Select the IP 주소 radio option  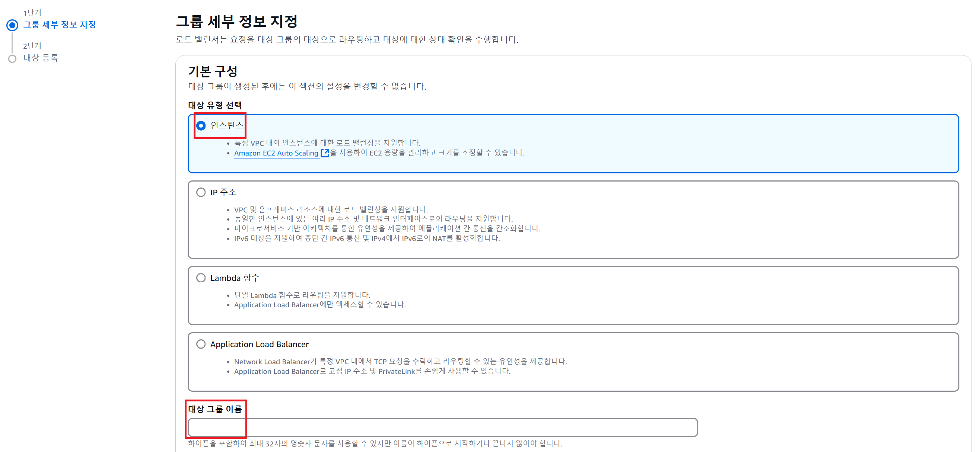tap(201, 192)
